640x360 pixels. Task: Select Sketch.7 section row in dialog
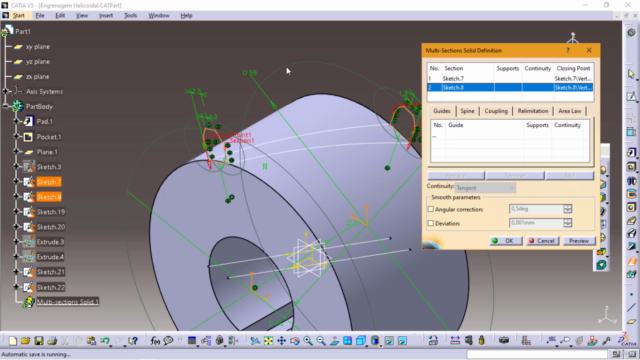coord(510,78)
